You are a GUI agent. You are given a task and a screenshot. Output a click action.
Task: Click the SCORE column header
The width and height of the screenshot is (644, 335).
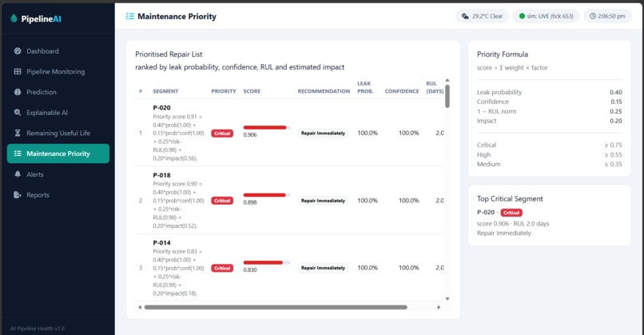point(252,91)
